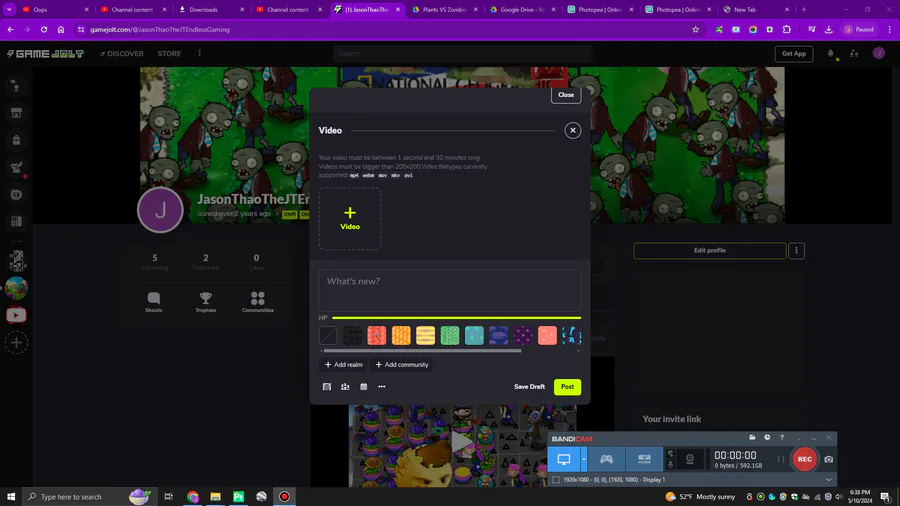Click the Get App button
Image resolution: width=900 pixels, height=506 pixels.
pyautogui.click(x=794, y=53)
